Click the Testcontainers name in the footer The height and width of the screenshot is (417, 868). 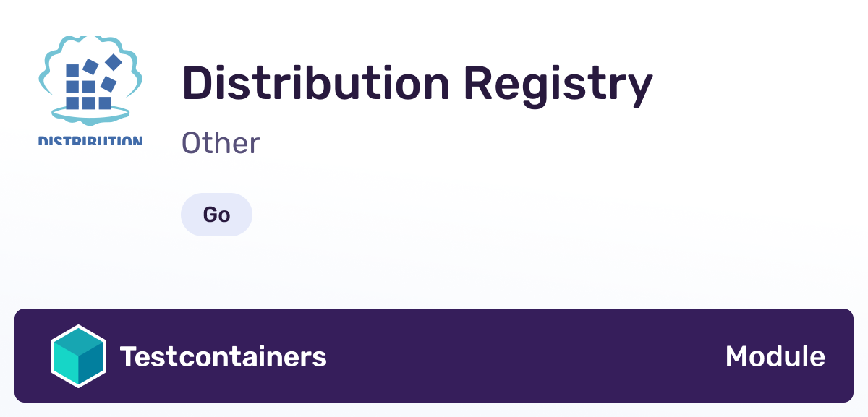(224, 356)
